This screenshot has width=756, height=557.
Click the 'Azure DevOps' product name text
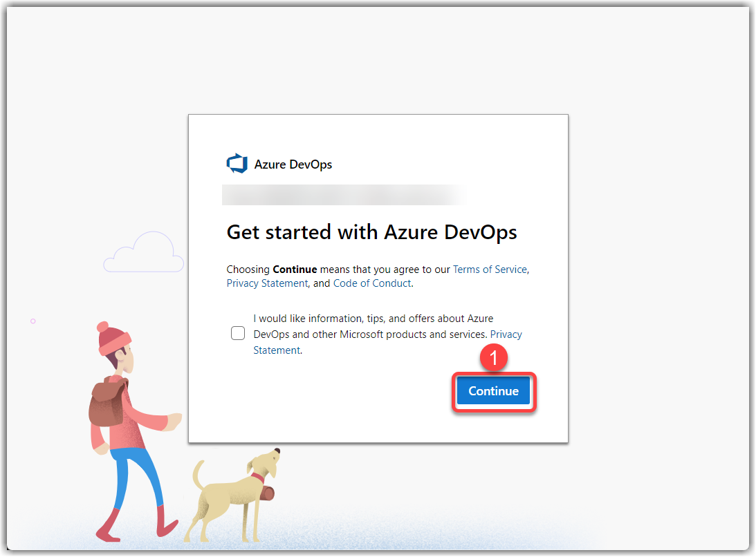293,164
